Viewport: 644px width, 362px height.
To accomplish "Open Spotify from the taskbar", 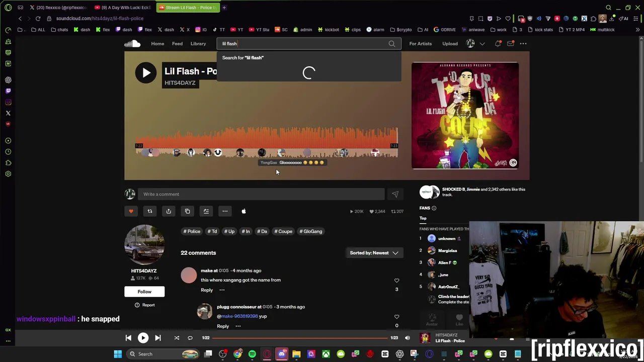I will (x=252, y=354).
